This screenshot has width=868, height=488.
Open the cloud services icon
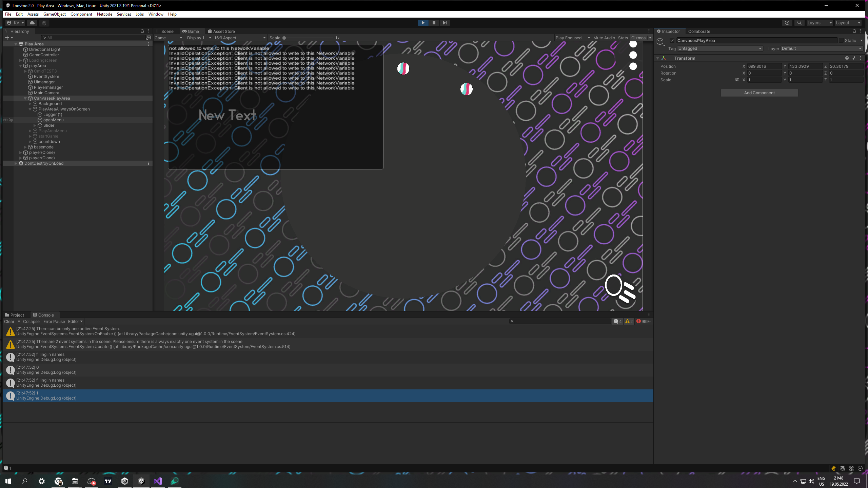pos(32,23)
